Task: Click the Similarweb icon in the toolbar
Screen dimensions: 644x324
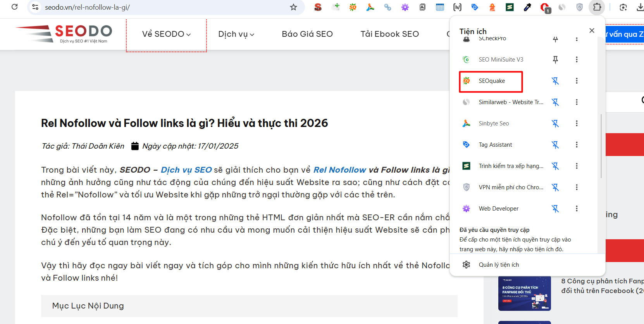Action: tap(562, 7)
